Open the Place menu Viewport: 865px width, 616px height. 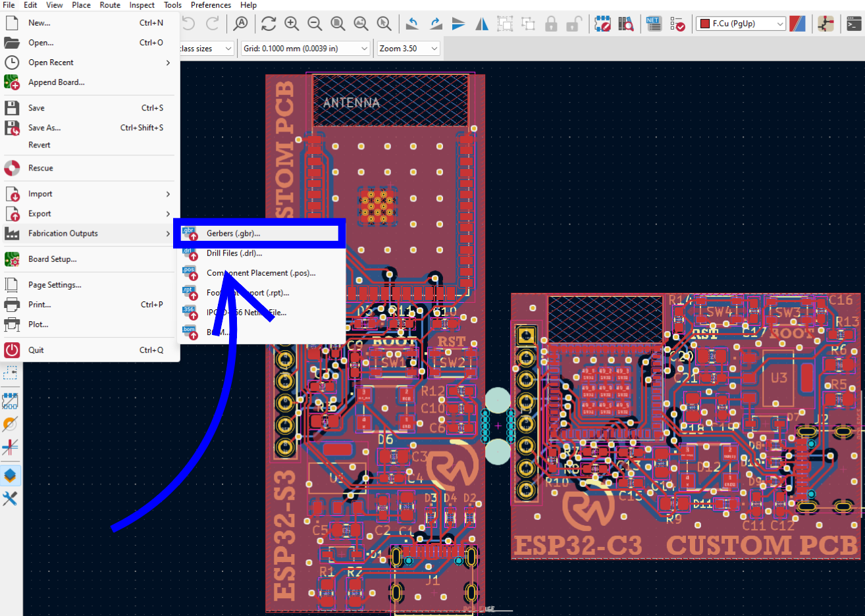[82, 5]
